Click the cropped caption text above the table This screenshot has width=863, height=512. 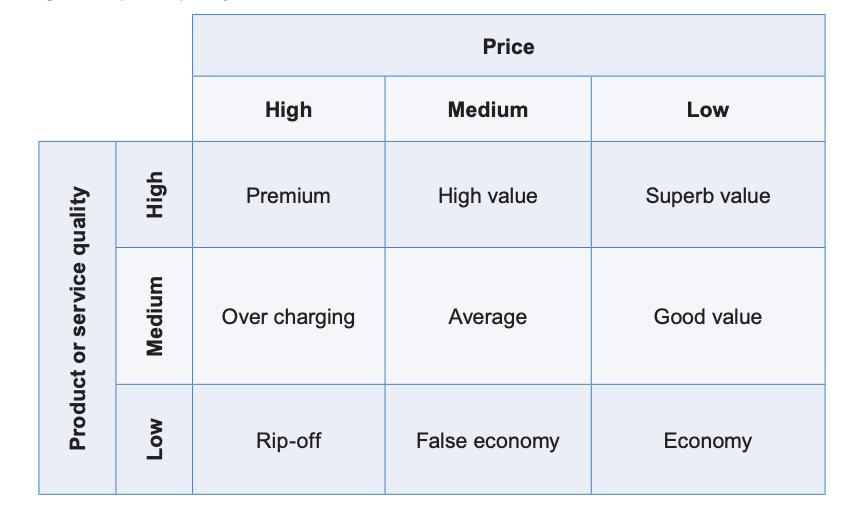[x=130, y=3]
